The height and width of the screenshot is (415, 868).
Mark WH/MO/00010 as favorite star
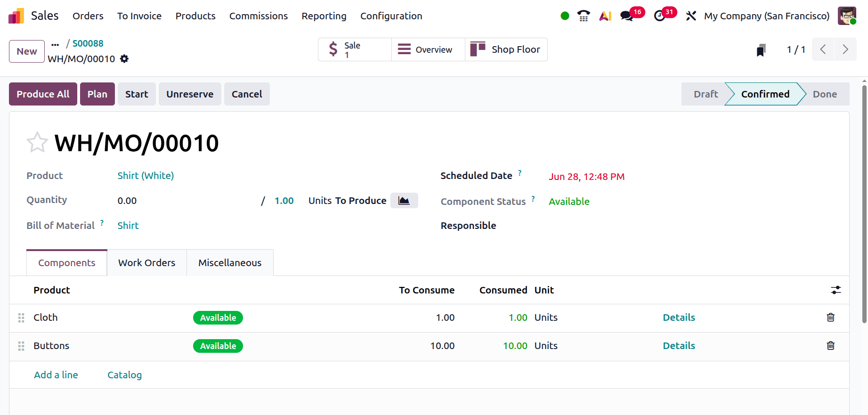37,142
